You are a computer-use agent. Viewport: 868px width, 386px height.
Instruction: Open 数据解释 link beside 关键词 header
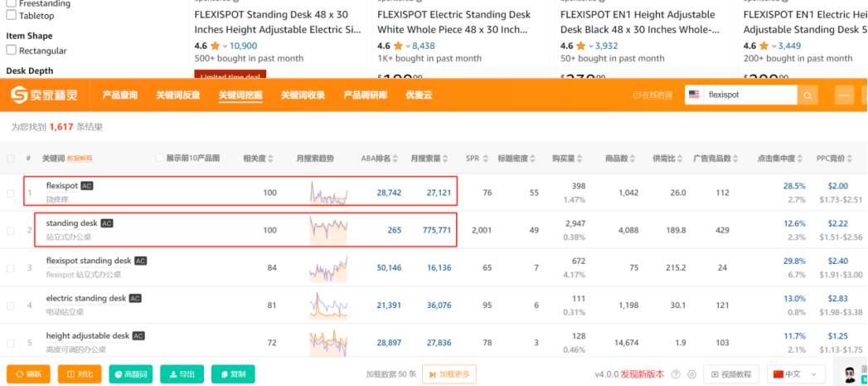[x=80, y=158]
